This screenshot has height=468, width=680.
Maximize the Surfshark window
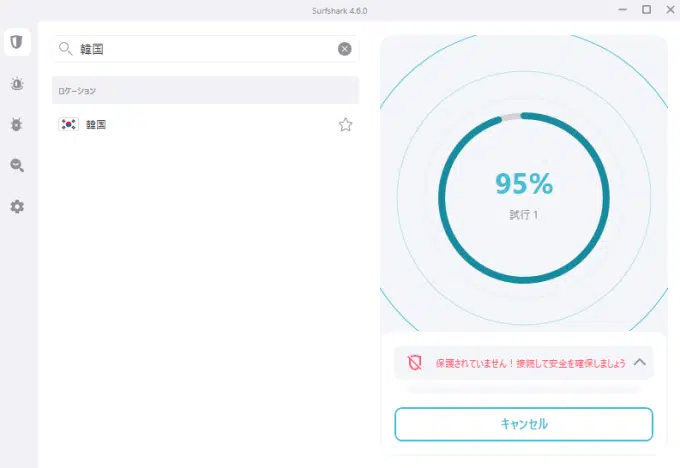pos(646,10)
